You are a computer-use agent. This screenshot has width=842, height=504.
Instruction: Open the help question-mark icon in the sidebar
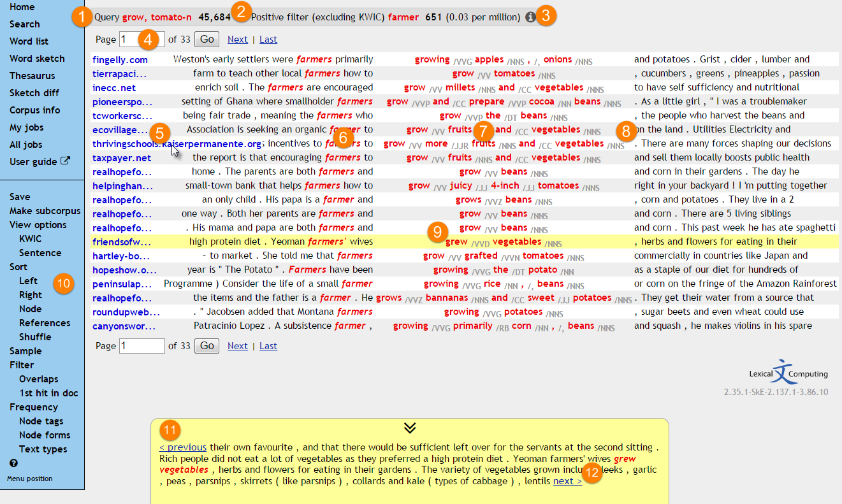point(13,463)
